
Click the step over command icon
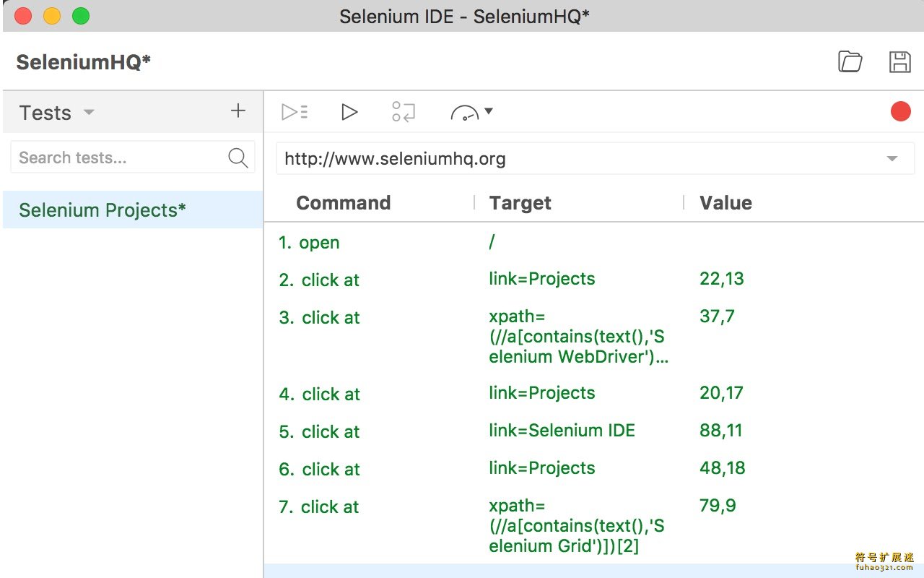(x=404, y=112)
